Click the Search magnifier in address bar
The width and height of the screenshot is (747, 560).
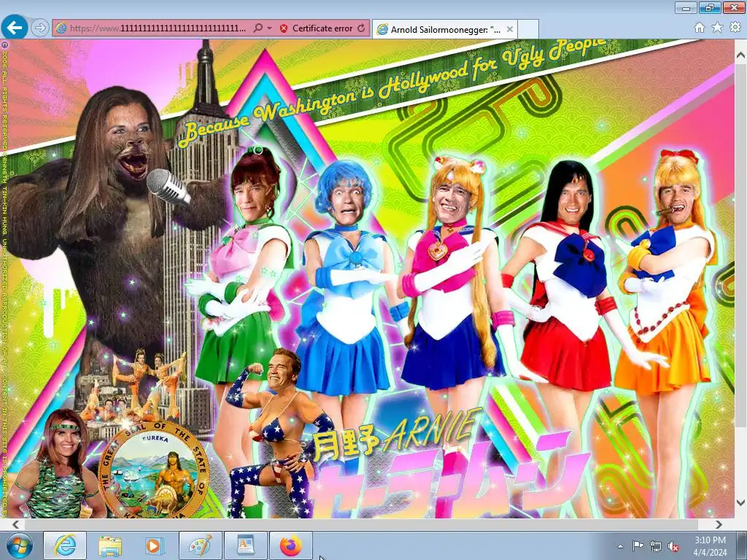[x=258, y=28]
